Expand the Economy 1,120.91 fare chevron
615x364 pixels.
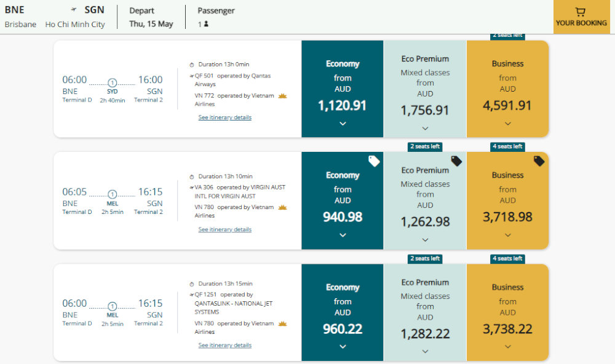(x=343, y=124)
